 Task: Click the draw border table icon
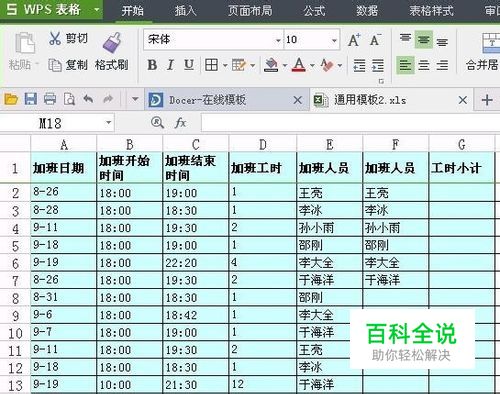coord(239,65)
